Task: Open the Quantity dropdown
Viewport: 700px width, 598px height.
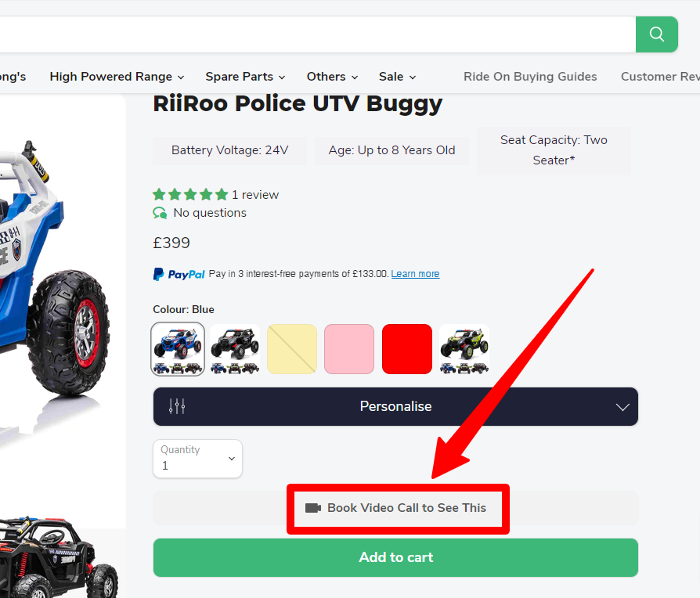Action: click(197, 459)
